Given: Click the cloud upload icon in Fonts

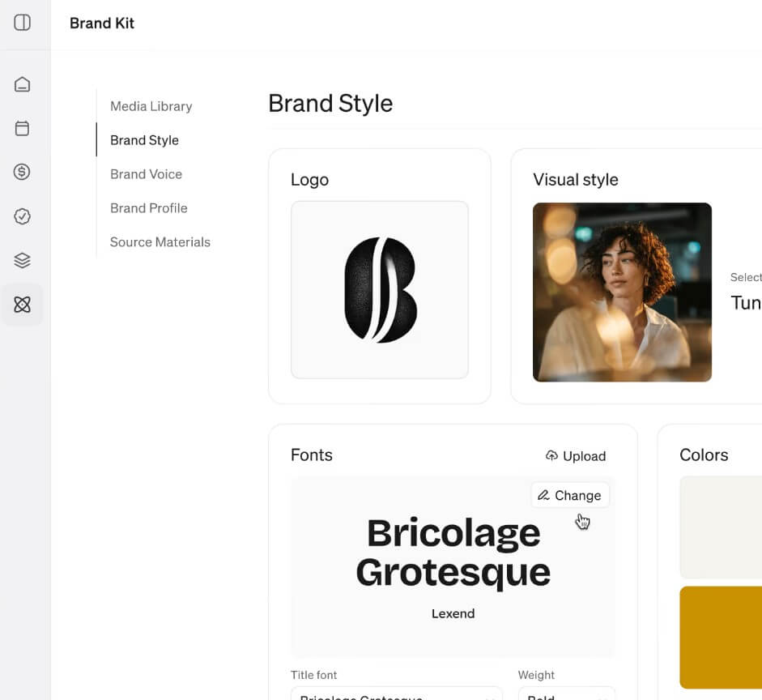Looking at the screenshot, I should coord(551,455).
